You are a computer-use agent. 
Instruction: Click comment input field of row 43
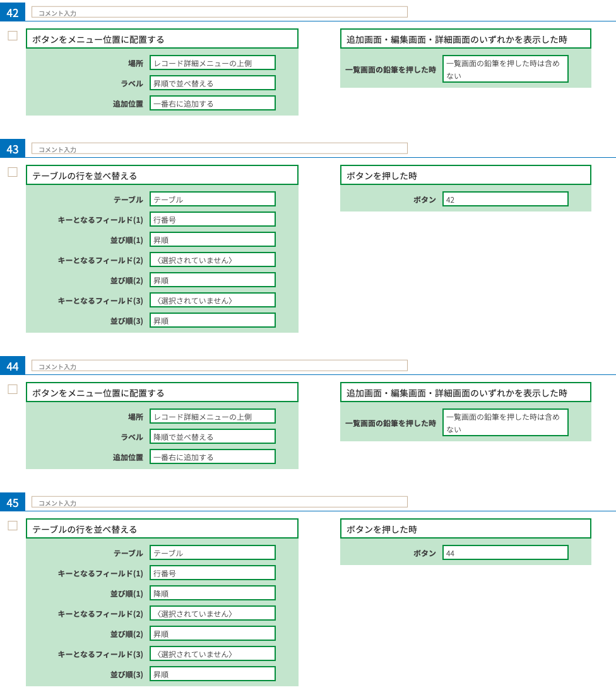click(x=220, y=148)
